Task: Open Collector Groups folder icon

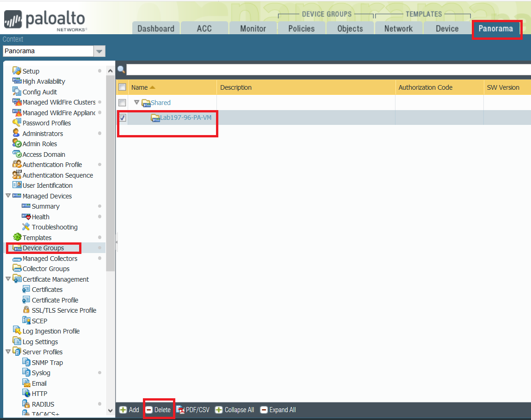Action: 17,268
